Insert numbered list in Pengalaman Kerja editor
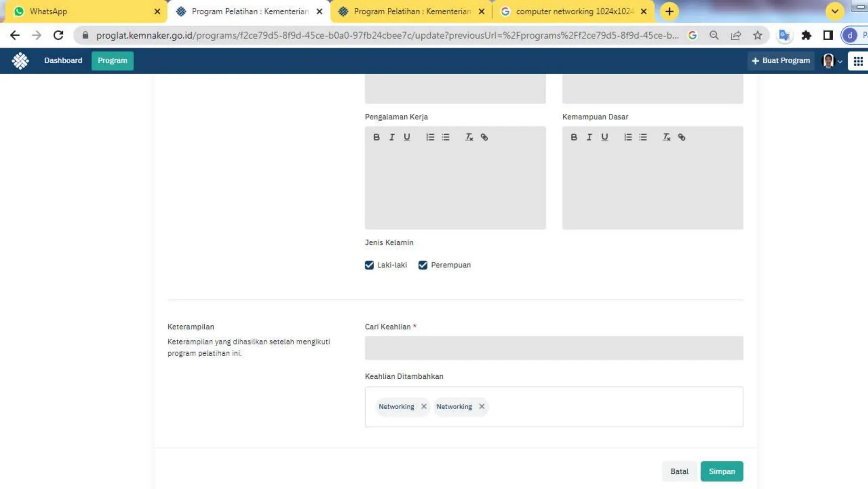 pos(430,137)
